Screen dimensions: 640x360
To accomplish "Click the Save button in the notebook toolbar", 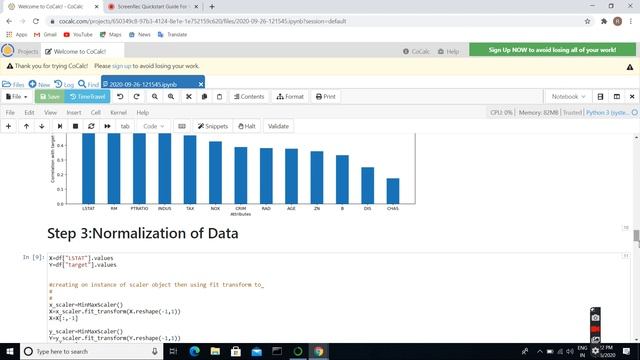I will [x=49, y=97].
